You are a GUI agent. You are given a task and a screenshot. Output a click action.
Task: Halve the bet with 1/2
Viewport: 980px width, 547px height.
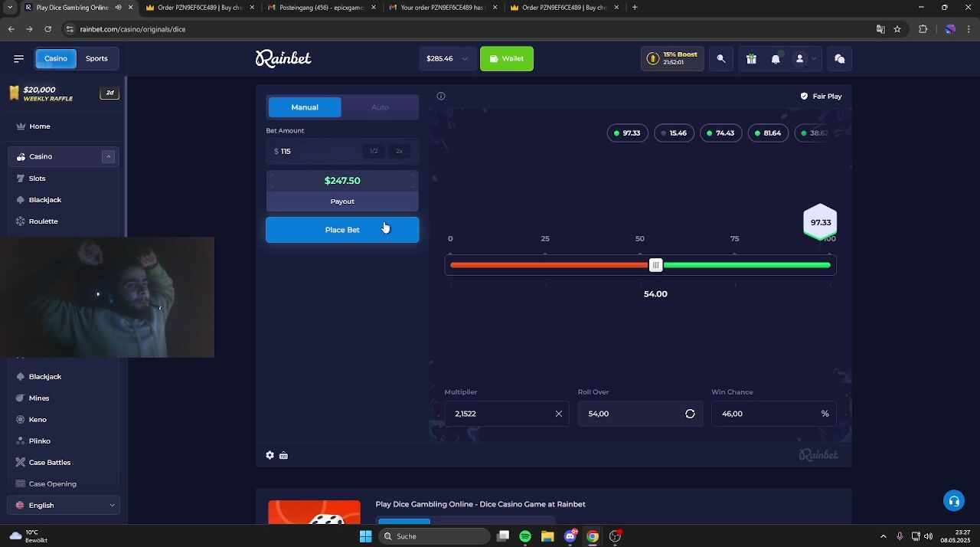point(374,152)
